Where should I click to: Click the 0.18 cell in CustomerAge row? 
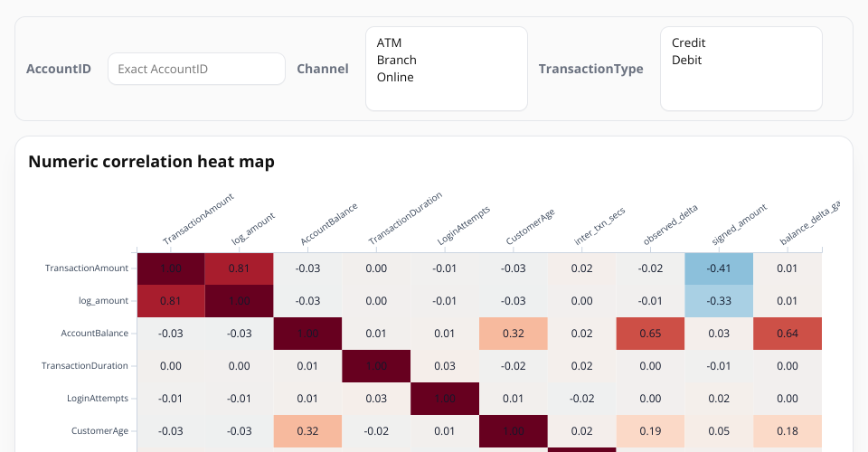[787, 431]
